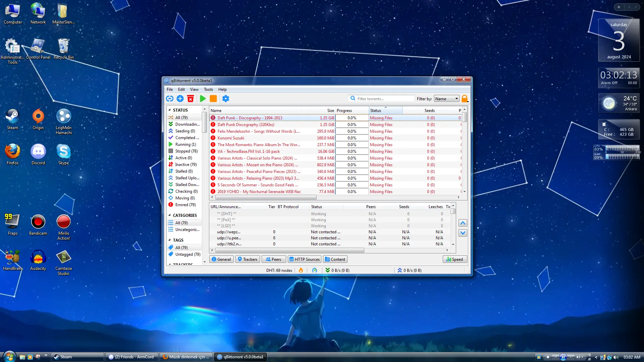
Task: Select the Untagged (79) tag filter
Action: pos(184,254)
